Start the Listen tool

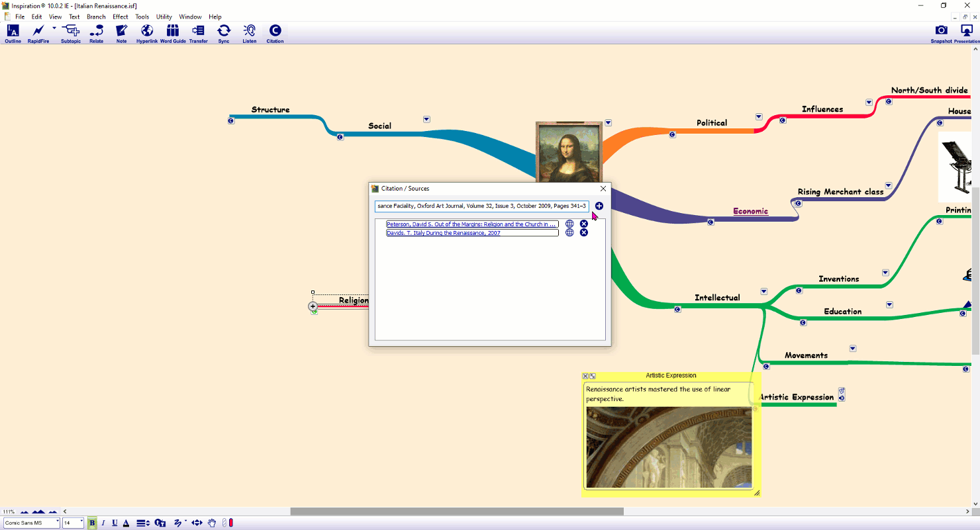[x=250, y=34]
